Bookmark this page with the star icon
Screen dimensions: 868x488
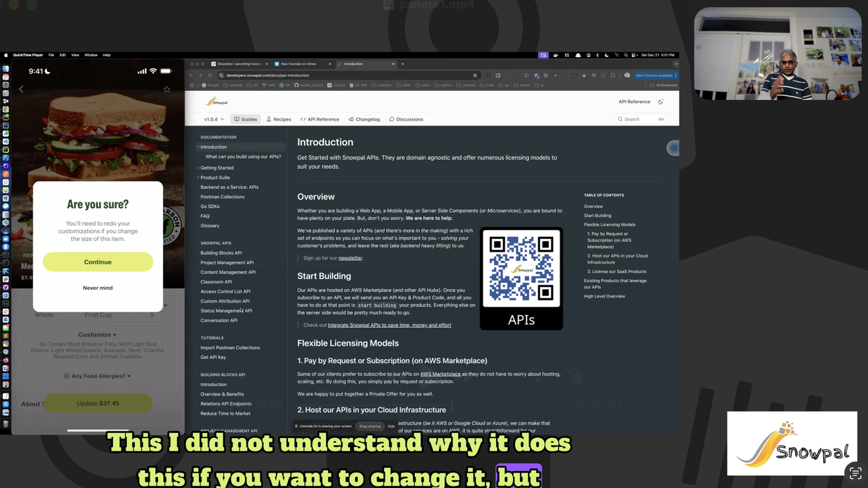(475, 75)
